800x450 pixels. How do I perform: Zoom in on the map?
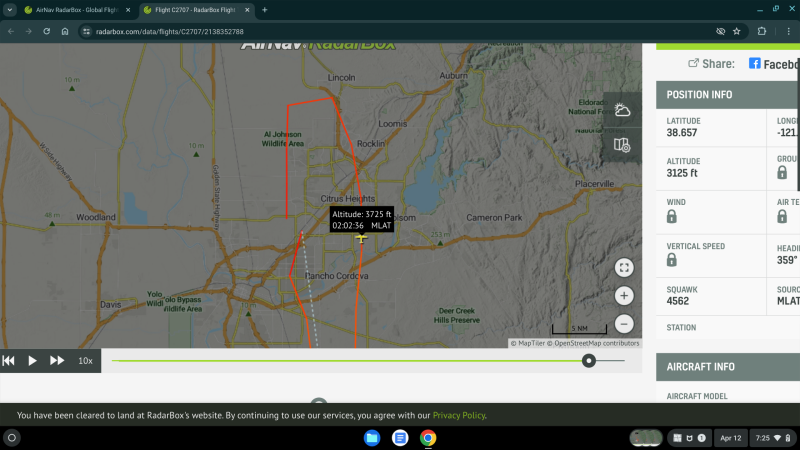tap(624, 296)
